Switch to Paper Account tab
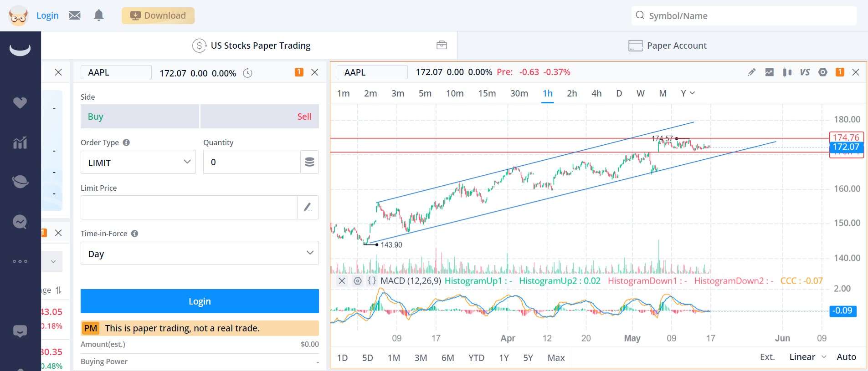868x371 pixels. 667,46
